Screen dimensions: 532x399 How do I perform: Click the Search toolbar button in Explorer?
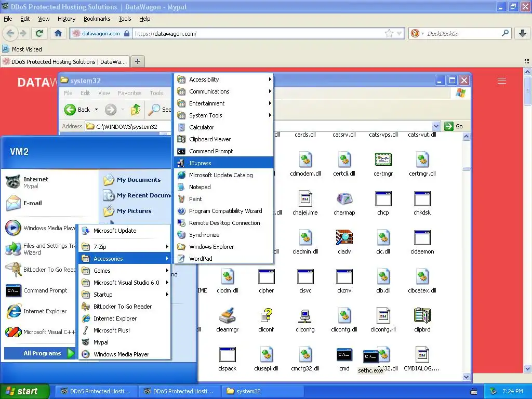pos(160,110)
